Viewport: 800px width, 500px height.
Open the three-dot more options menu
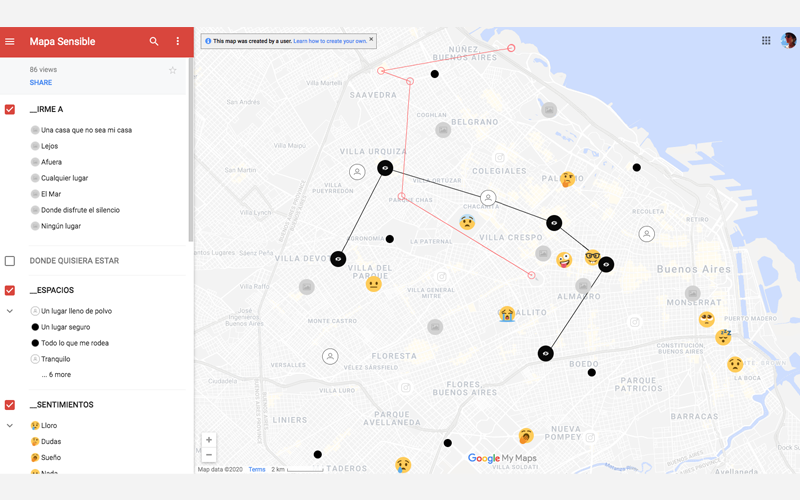pyautogui.click(x=178, y=42)
